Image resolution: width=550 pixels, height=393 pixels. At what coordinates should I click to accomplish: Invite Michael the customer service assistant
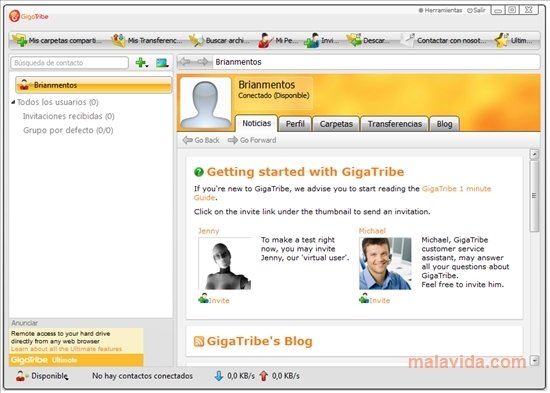374,300
